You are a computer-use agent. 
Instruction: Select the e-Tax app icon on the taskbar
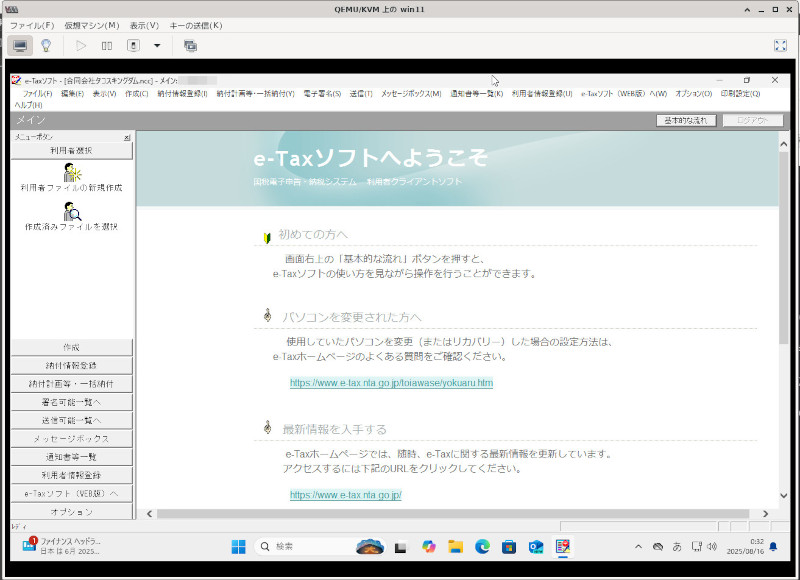(563, 547)
